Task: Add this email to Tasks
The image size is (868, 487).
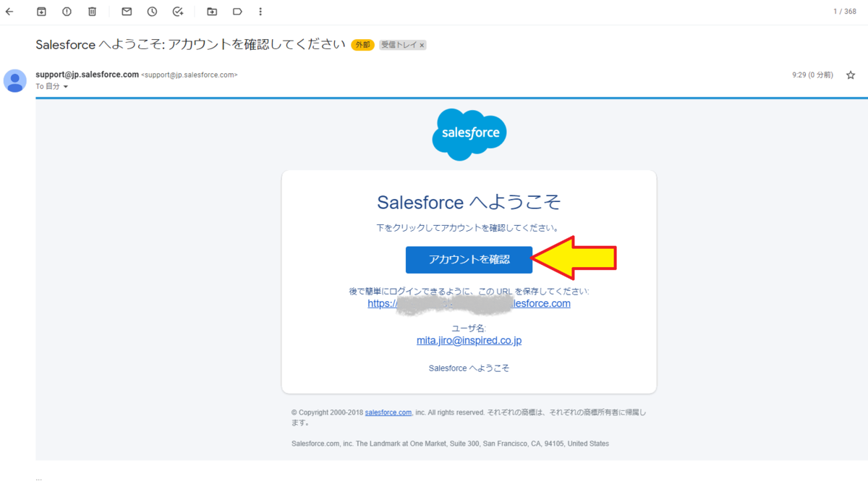Action: tap(178, 12)
